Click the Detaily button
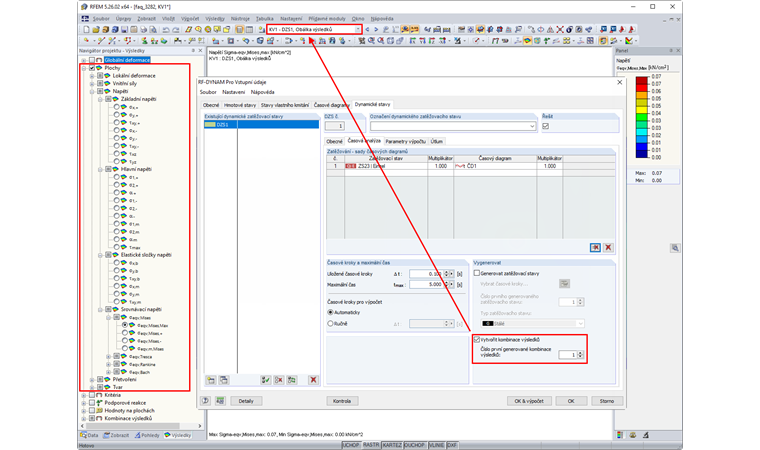 click(x=246, y=401)
